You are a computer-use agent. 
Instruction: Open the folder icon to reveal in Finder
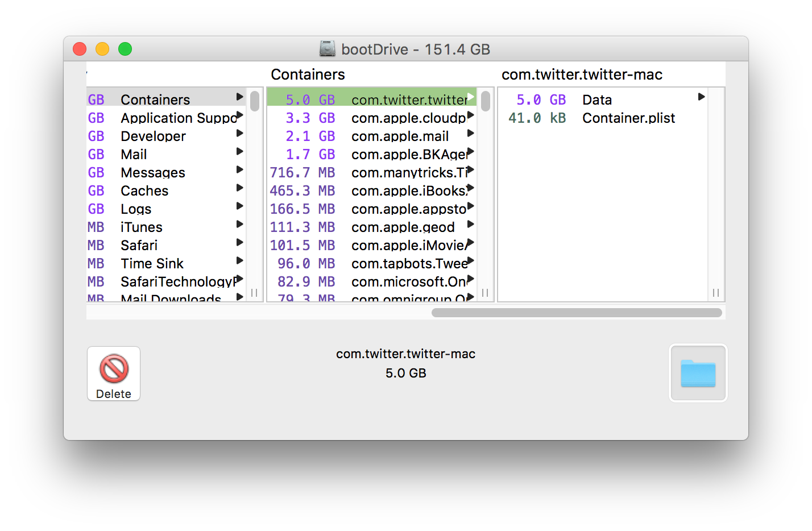[x=698, y=373]
